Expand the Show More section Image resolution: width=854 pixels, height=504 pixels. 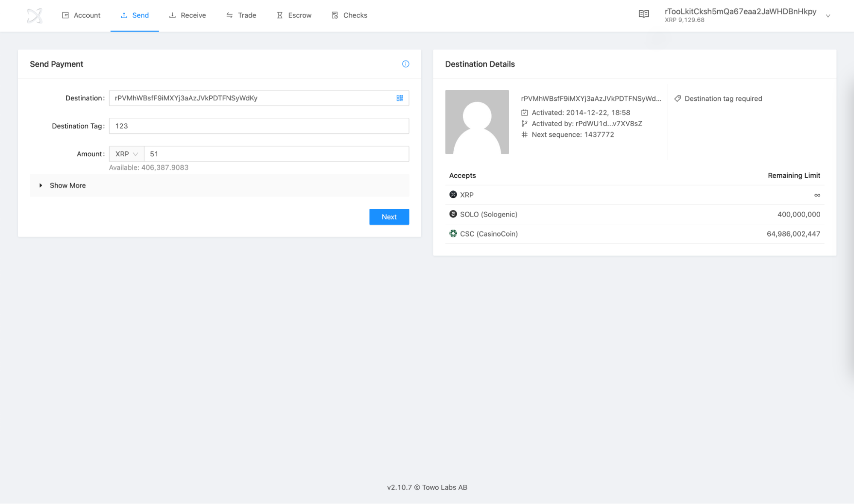point(62,185)
